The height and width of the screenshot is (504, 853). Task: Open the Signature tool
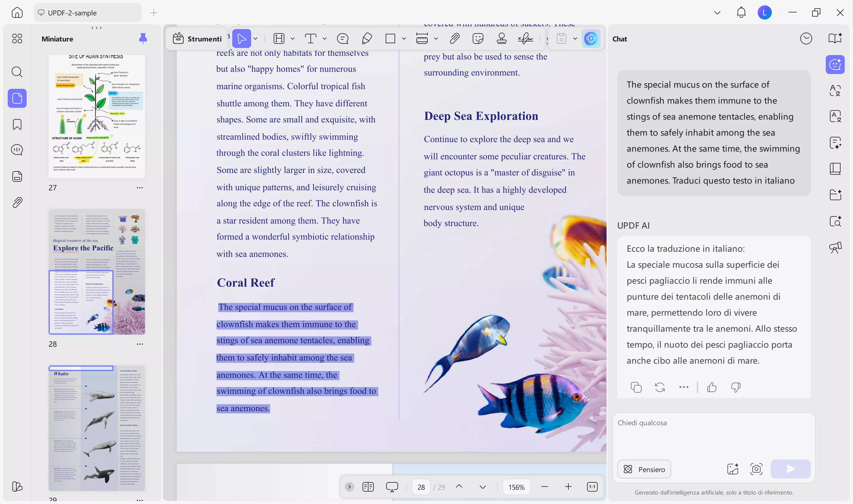tap(525, 38)
